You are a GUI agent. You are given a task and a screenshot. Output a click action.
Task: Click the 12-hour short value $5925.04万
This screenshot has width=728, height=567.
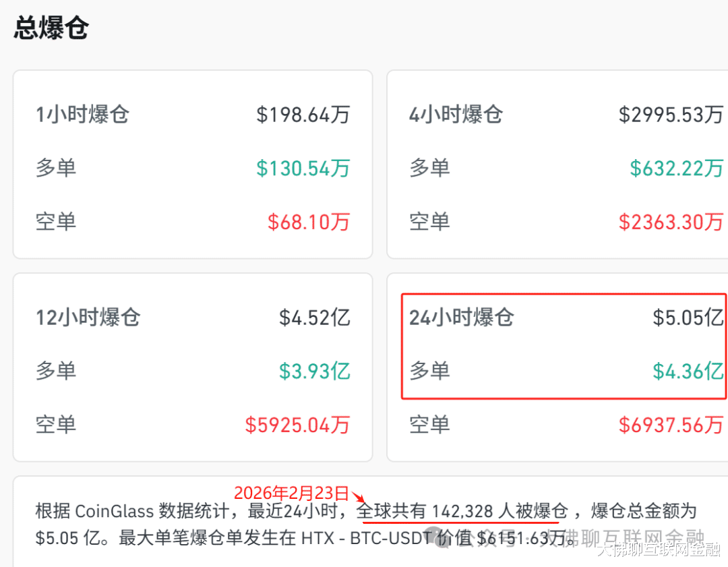click(x=297, y=425)
